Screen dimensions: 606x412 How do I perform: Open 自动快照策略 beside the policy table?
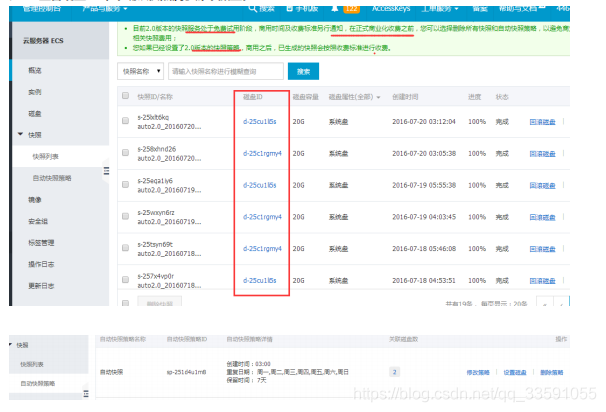(38, 383)
